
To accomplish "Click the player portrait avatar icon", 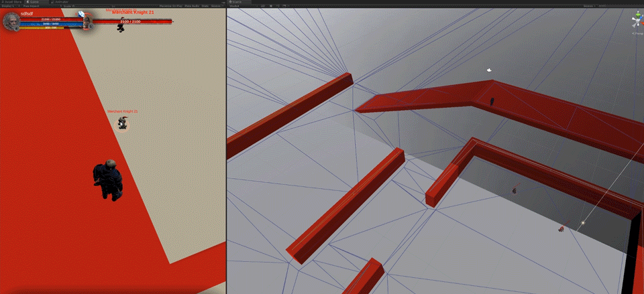I will point(11,21).
